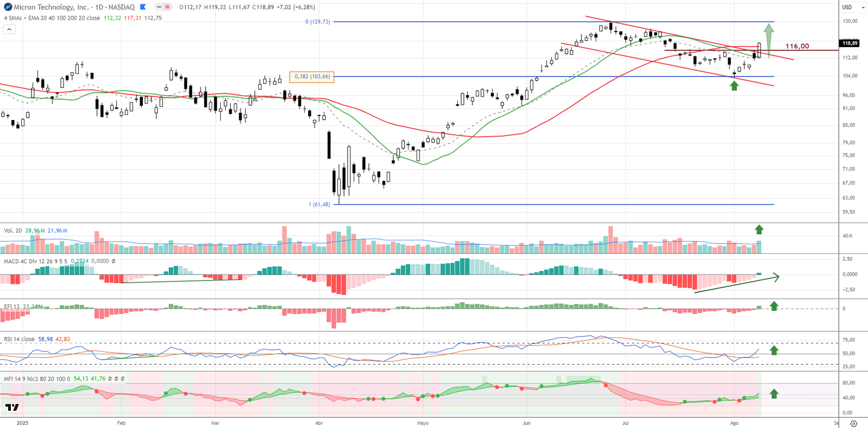The image size is (868, 428).
Task: Click the blue flag icon beside NASDAQ
Action: click(x=143, y=7)
